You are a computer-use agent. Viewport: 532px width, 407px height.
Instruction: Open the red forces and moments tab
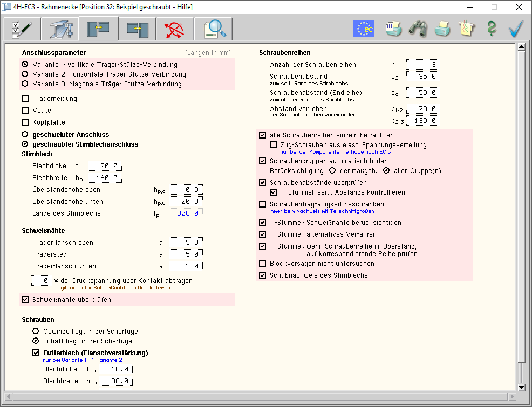click(x=175, y=29)
